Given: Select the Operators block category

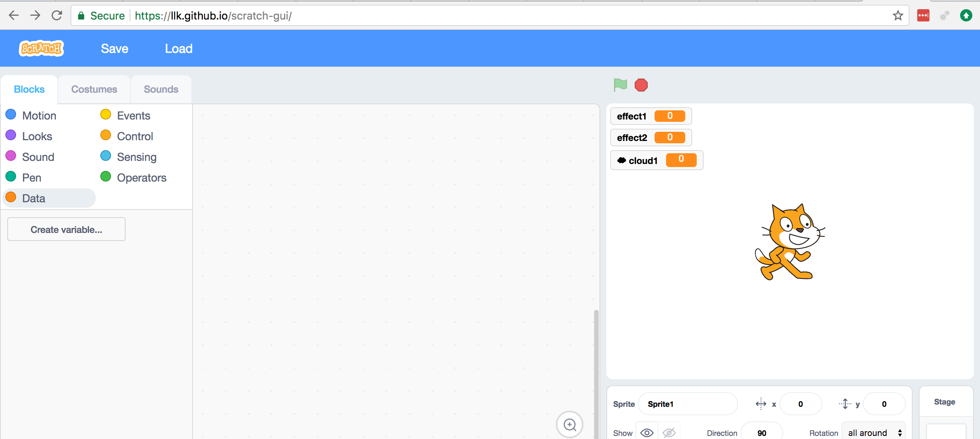Looking at the screenshot, I should pos(141,177).
